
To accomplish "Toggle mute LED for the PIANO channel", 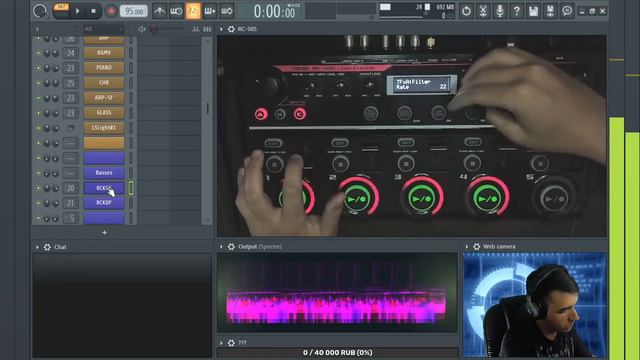I will [38, 68].
